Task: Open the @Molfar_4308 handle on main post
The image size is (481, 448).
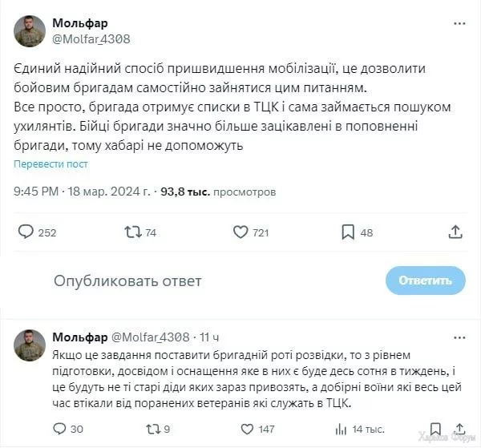Action: [91, 38]
